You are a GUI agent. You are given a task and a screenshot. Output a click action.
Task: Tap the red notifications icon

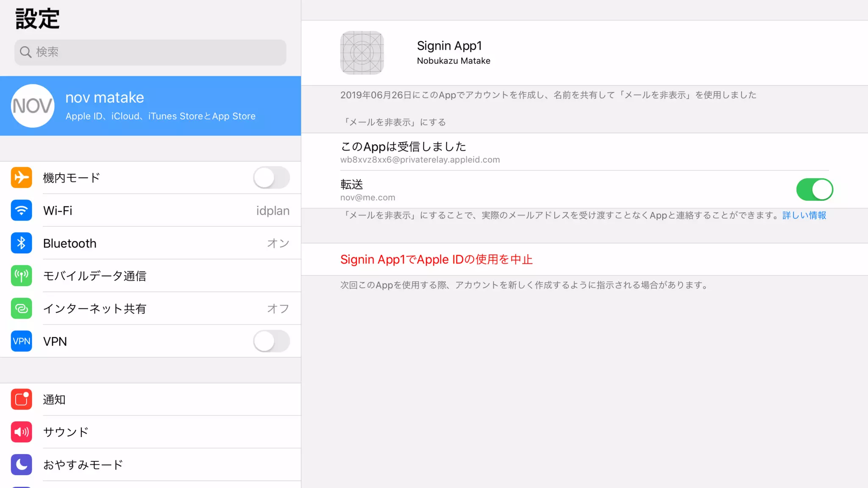coord(21,399)
